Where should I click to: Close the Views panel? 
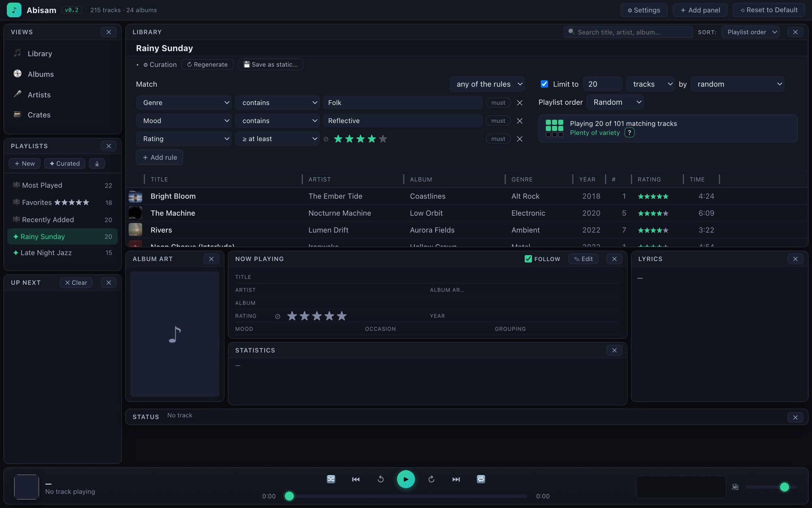tap(109, 32)
